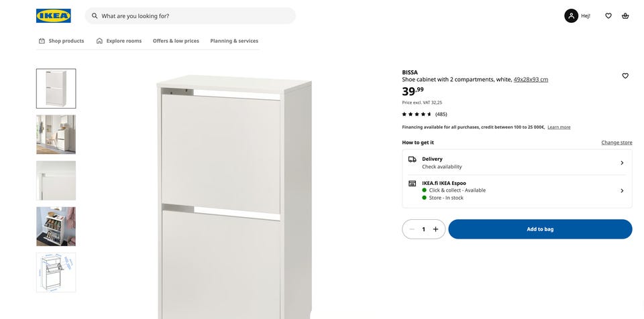The height and width of the screenshot is (319, 644).
Task: Increase quantity with plus button
Action: 436,229
